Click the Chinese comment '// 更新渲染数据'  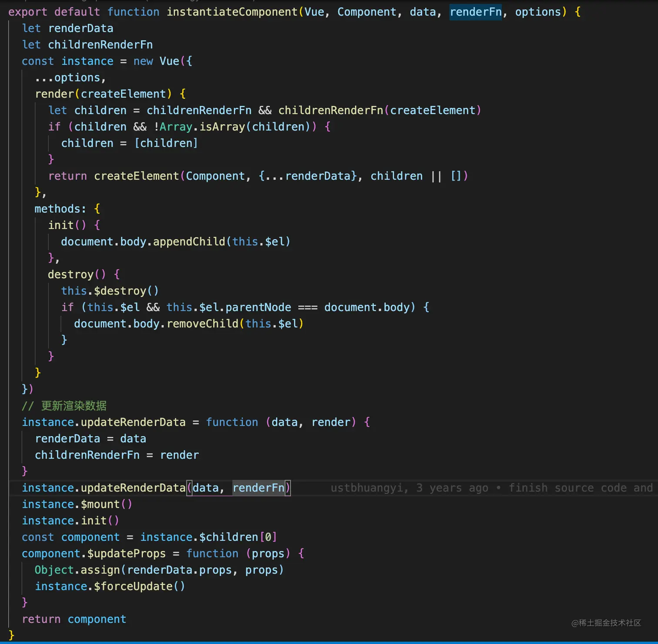[x=64, y=406]
